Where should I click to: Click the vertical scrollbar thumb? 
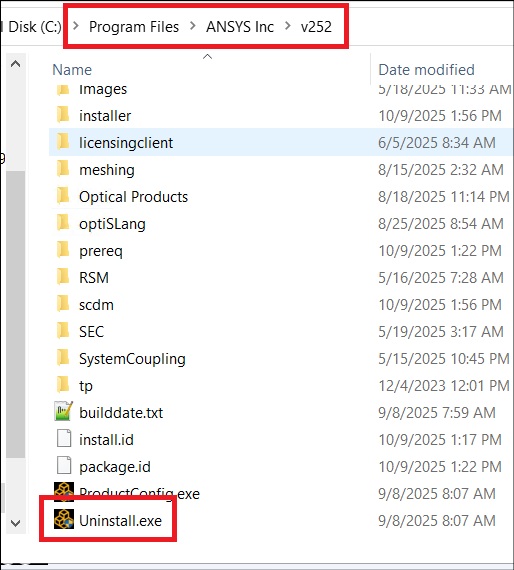pos(16,314)
